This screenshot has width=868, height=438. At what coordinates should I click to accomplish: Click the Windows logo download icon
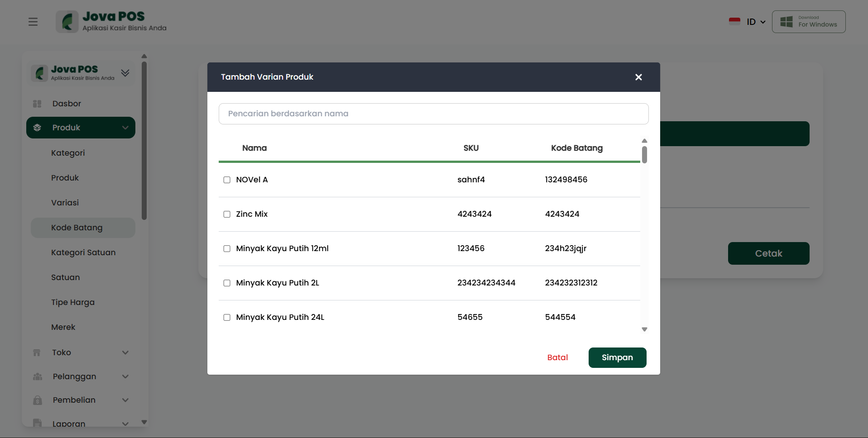coord(786,22)
